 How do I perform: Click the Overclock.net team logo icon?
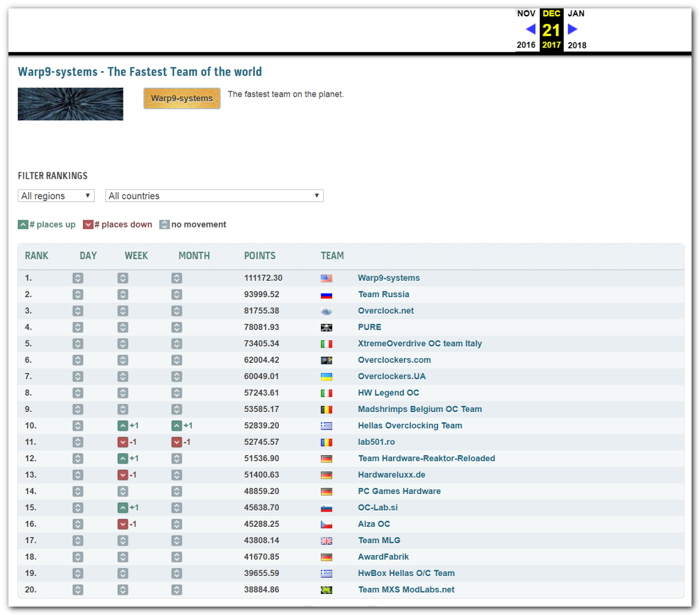coord(326,311)
